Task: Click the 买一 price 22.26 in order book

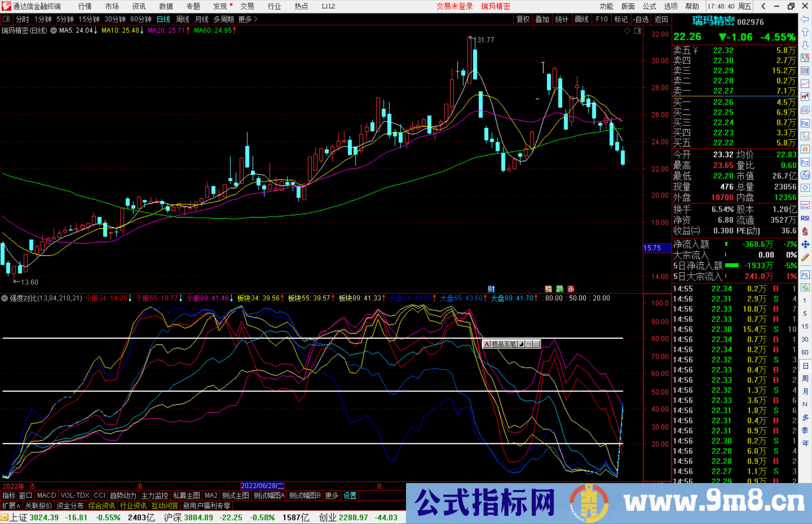Action: pyautogui.click(x=723, y=102)
